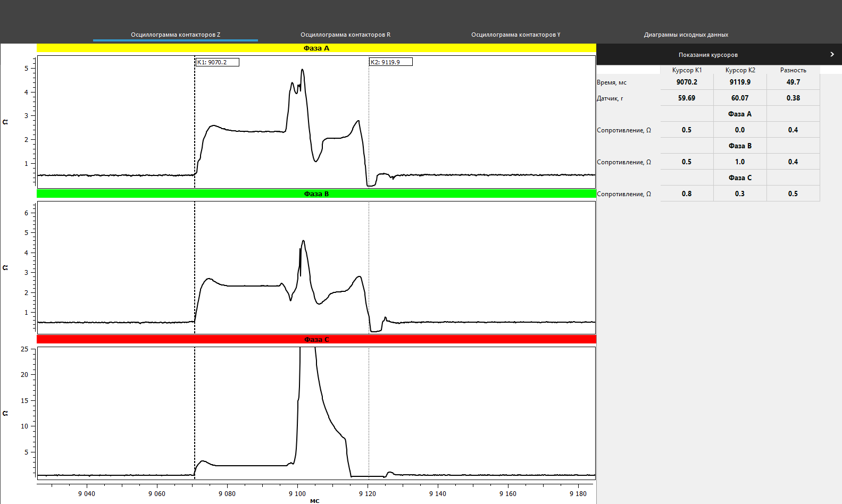
Task: Click the Датчик, г row label
Action: [610, 98]
